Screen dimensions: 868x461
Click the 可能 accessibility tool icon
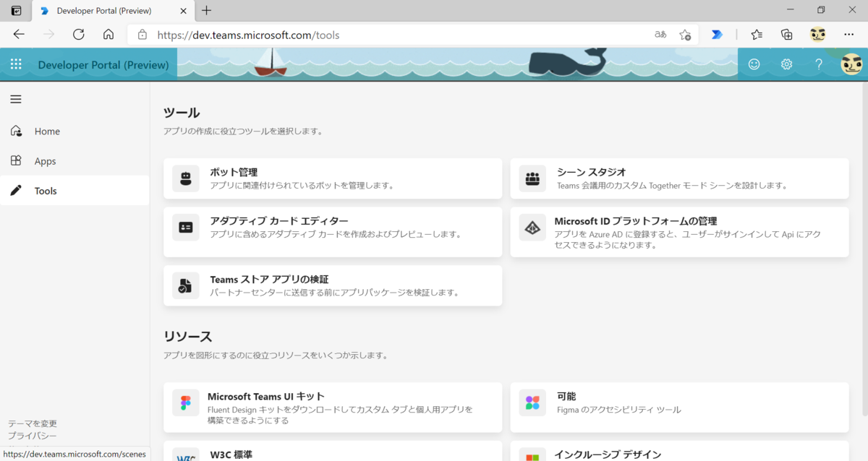coord(533,402)
